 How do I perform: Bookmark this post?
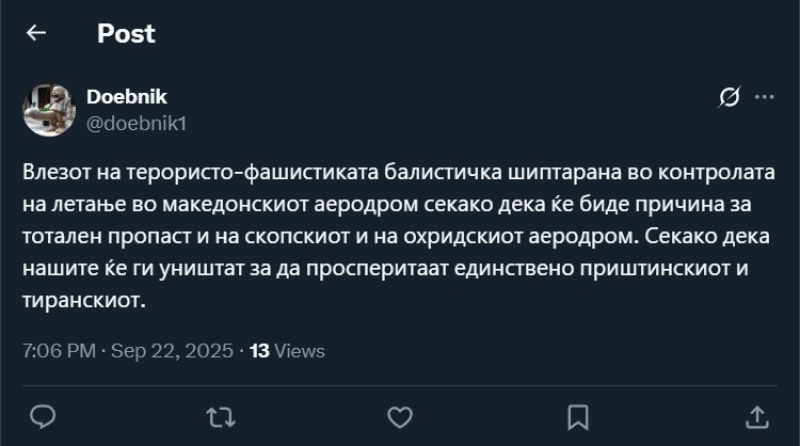[x=577, y=414]
